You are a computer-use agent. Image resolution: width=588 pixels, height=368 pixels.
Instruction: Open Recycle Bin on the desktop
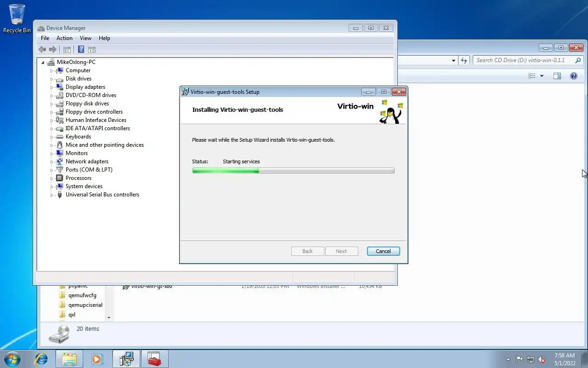point(17,18)
